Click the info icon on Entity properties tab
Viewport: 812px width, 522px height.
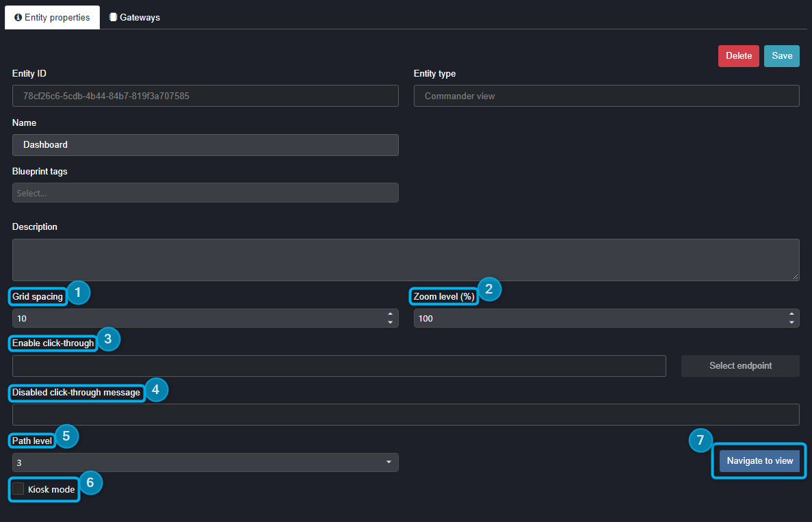(16, 18)
